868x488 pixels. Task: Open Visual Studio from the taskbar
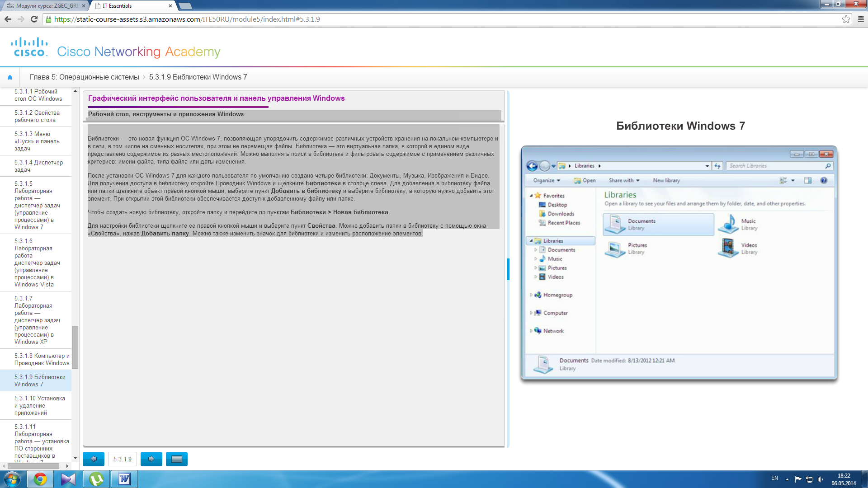click(68, 479)
